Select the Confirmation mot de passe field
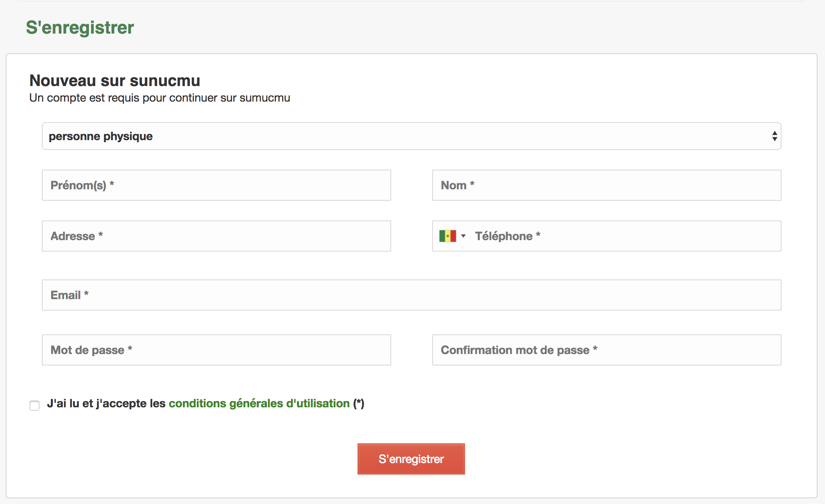 [x=606, y=350]
